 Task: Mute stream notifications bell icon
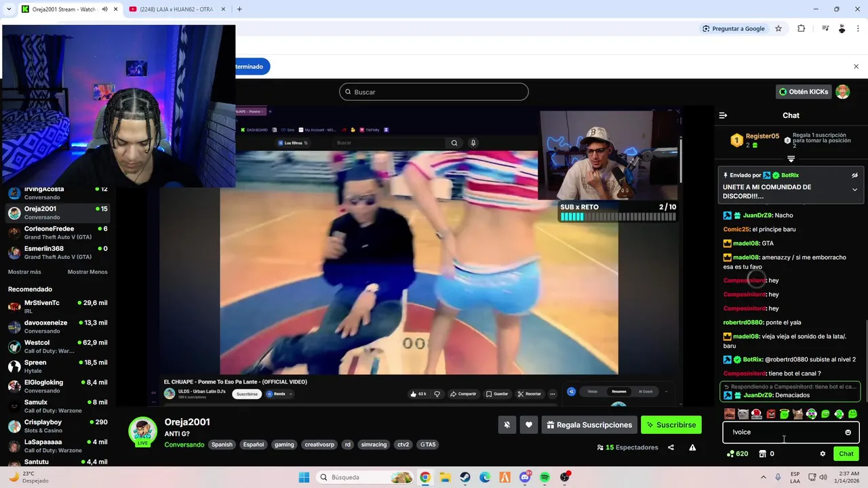point(507,425)
